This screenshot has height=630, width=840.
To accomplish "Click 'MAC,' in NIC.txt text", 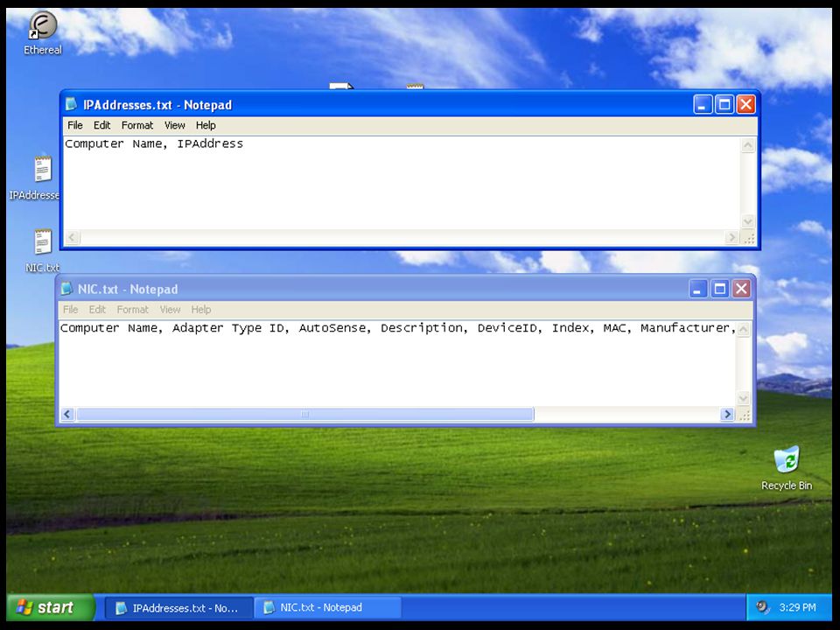I will coord(618,328).
